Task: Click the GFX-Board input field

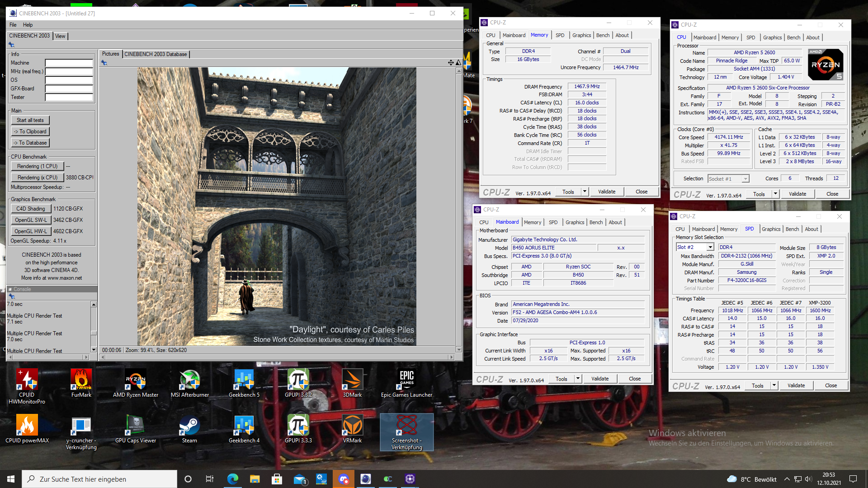Action: (69, 89)
